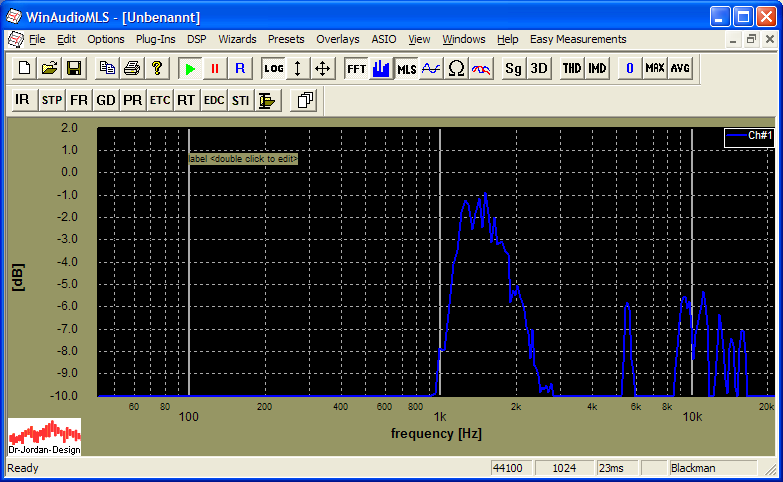The width and height of the screenshot is (783, 482).
Task: Toggle the MLS measurement mode button
Action: [x=407, y=68]
